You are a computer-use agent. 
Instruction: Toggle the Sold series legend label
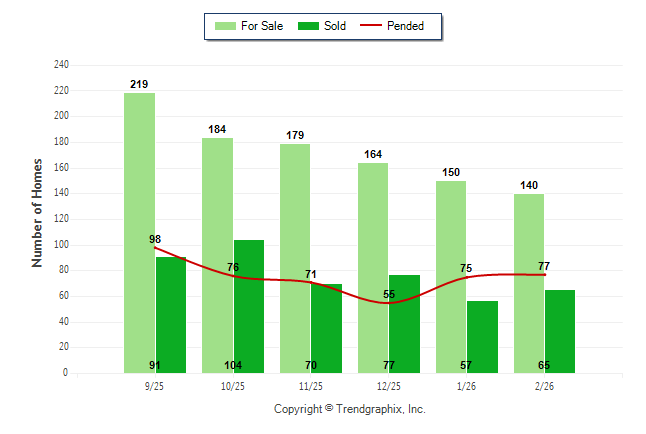(x=335, y=26)
